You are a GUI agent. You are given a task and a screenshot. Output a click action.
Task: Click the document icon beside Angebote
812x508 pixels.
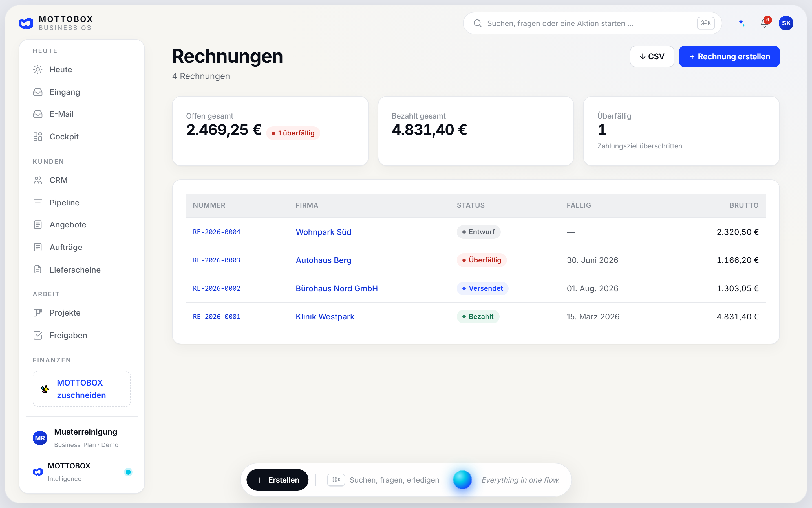click(38, 225)
